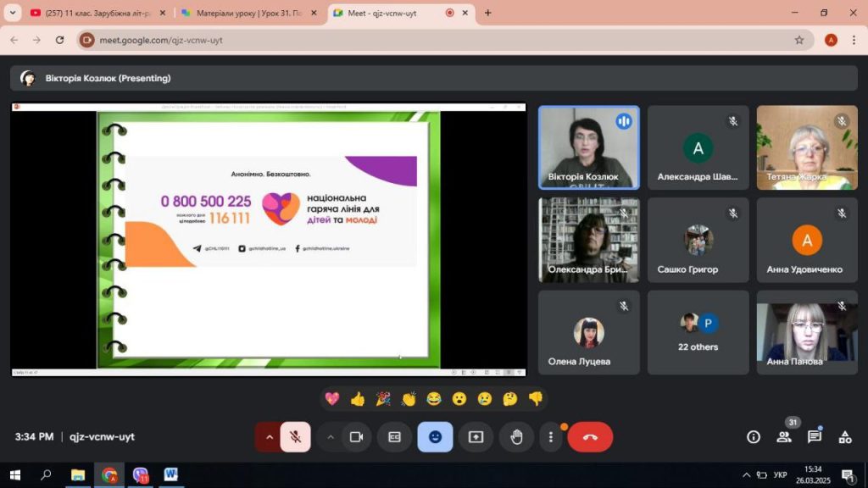868x488 pixels.
Task: Unmute the microphone
Action: tap(295, 437)
